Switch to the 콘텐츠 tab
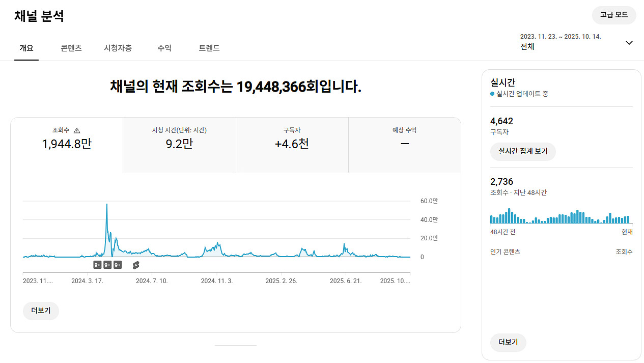644x363 pixels. click(x=71, y=48)
